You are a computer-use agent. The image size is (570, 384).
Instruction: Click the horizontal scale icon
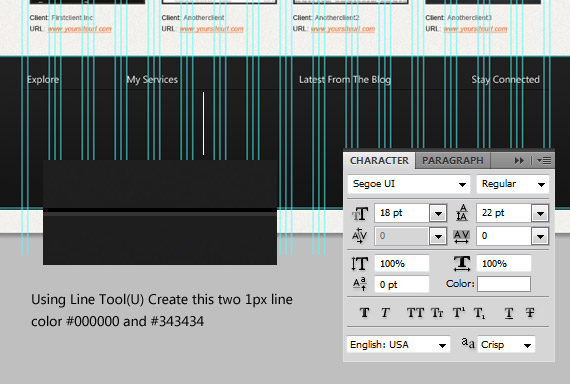coord(462,263)
